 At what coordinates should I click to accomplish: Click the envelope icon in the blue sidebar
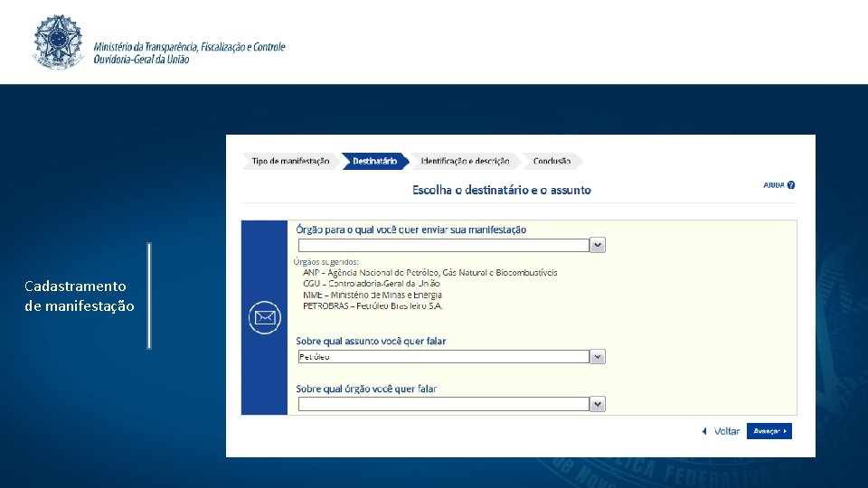coord(265,317)
